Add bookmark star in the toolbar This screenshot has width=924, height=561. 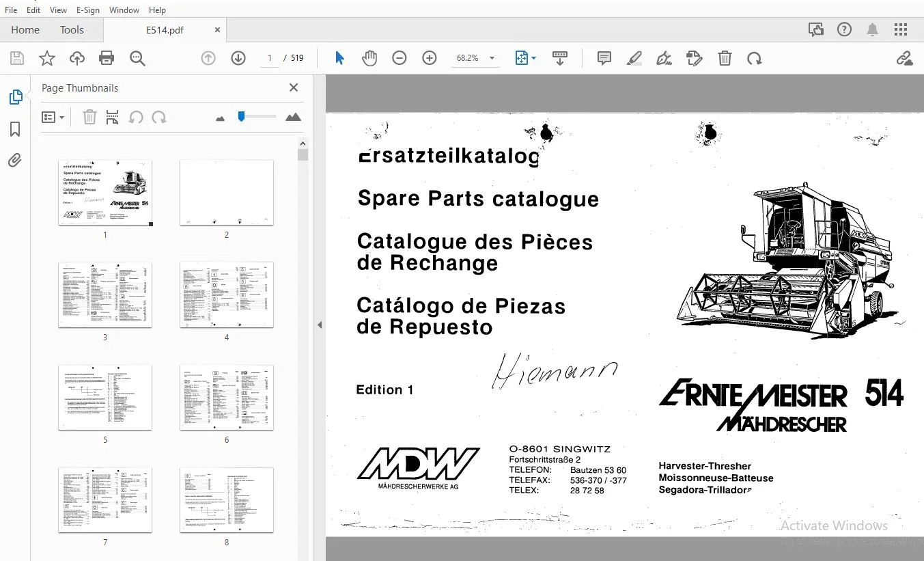tap(47, 59)
